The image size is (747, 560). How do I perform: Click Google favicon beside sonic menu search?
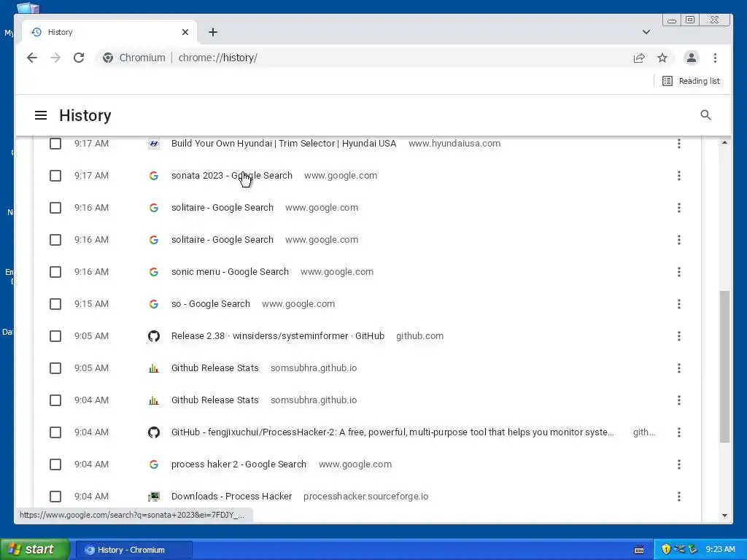(154, 272)
